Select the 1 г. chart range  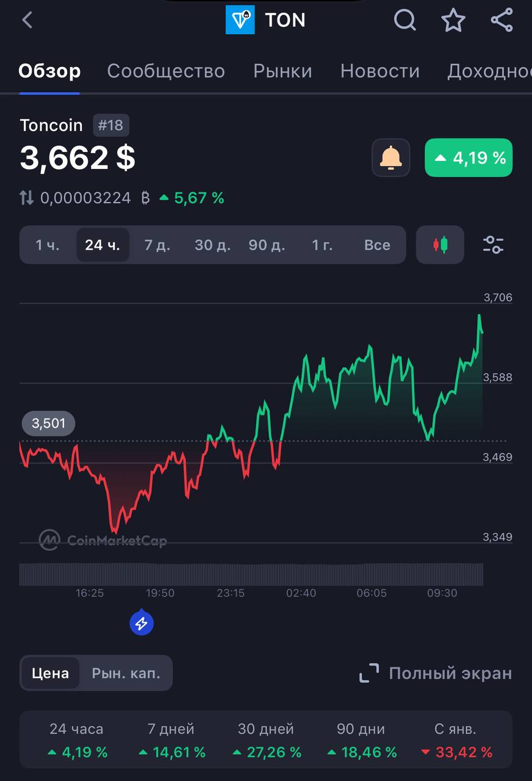pos(322,245)
